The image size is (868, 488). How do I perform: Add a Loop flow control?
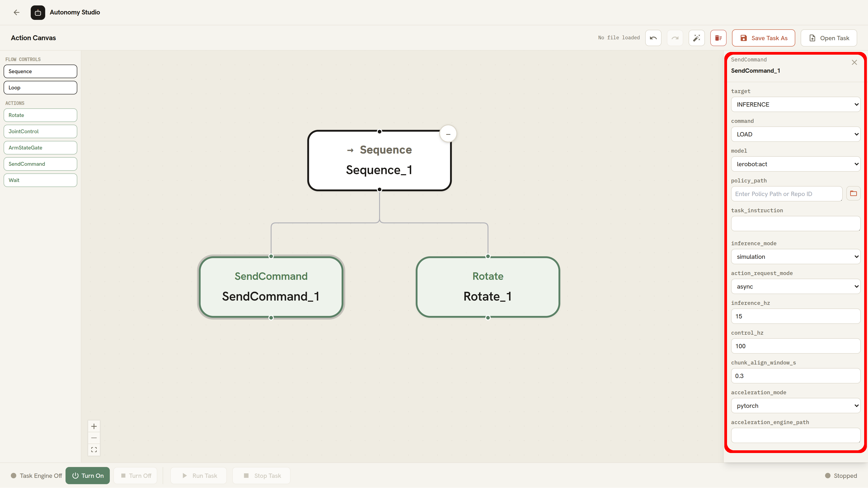point(40,88)
